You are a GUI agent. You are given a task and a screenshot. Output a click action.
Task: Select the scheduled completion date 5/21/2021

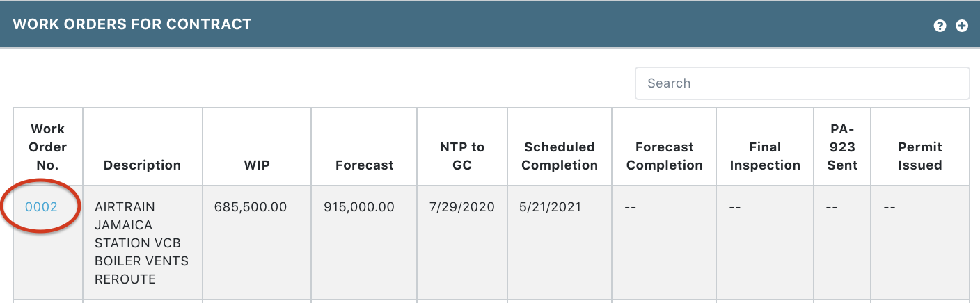(x=550, y=207)
